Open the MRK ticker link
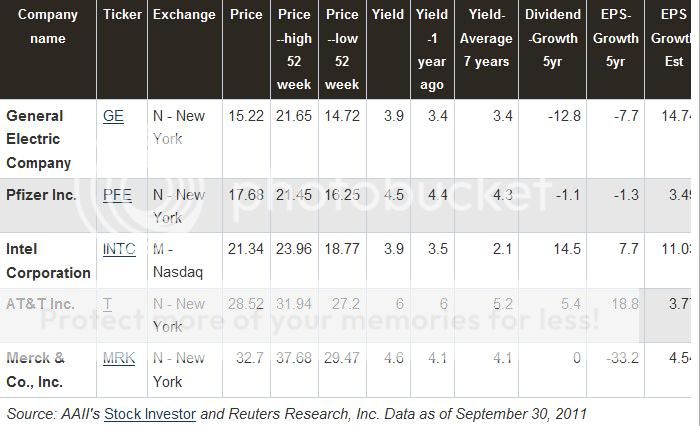Image resolution: width=700 pixels, height=426 pixels. [119, 358]
